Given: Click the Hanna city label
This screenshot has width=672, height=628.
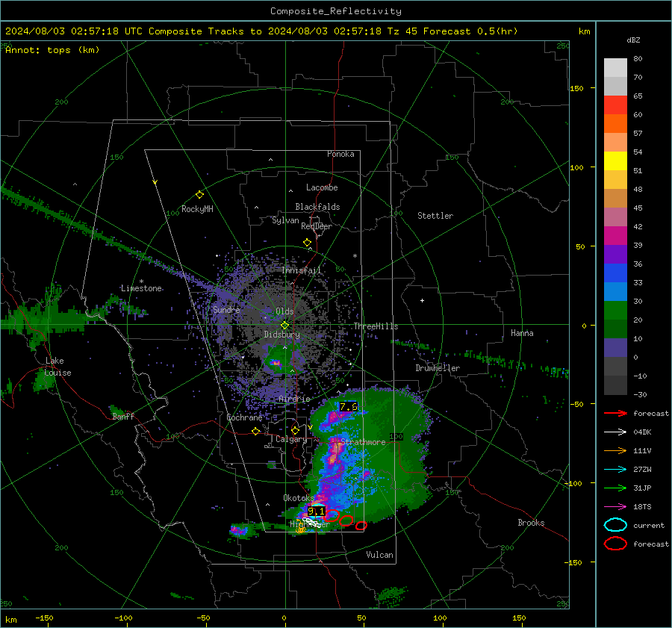Looking at the screenshot, I should (x=522, y=333).
